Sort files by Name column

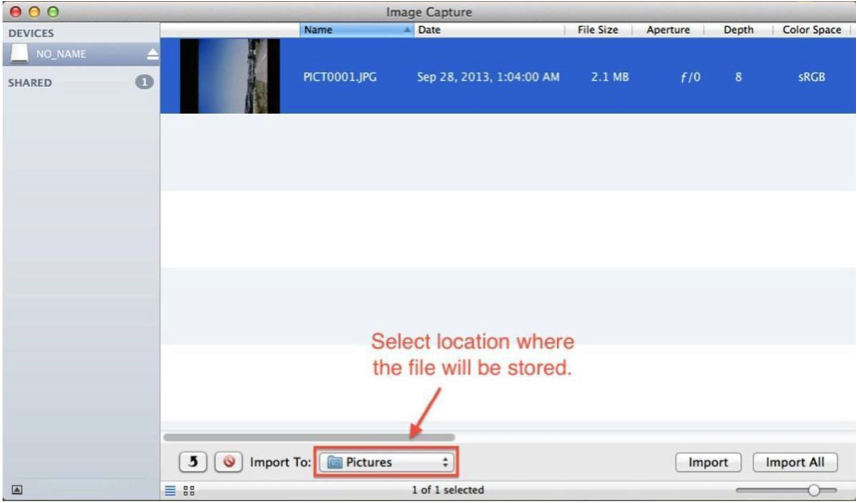tap(356, 30)
